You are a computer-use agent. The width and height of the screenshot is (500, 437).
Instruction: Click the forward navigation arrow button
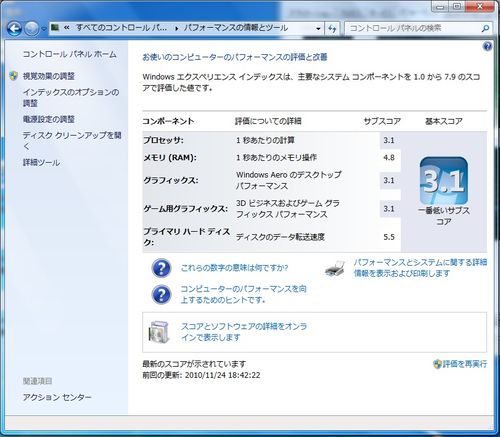point(32,29)
